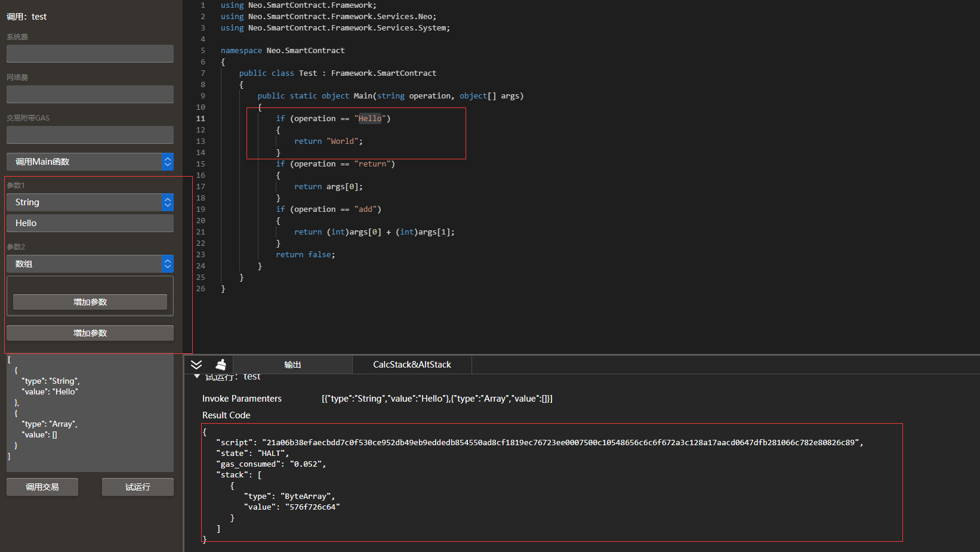This screenshot has width=980, height=552.
Task: Open the 数组 type dropdown for 参数2
Action: [90, 264]
